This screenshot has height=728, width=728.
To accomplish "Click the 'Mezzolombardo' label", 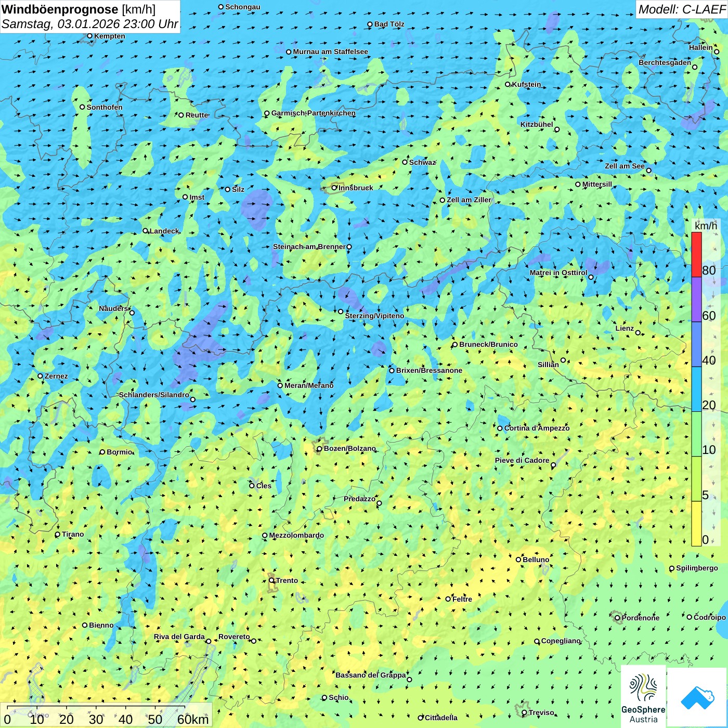I will click(x=296, y=535).
